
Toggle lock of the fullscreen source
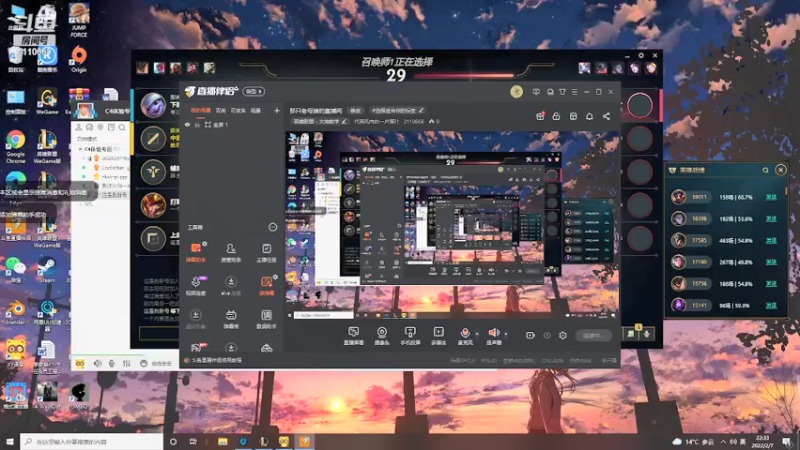[x=197, y=124]
